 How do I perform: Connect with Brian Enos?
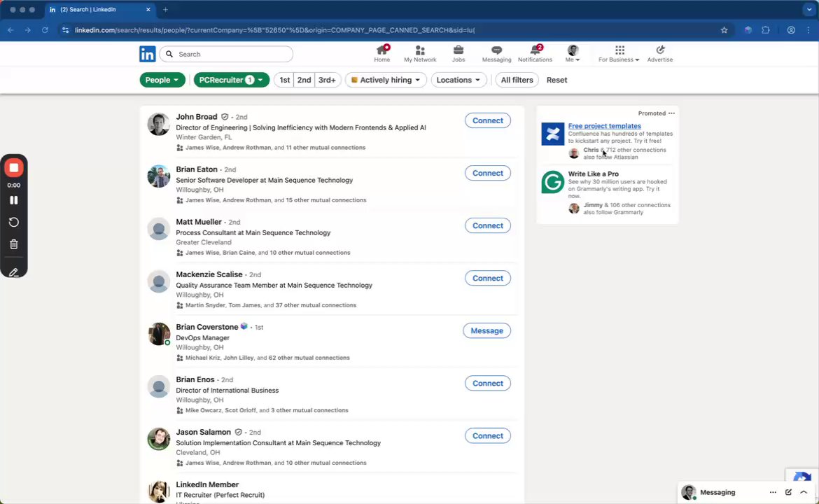487,384
